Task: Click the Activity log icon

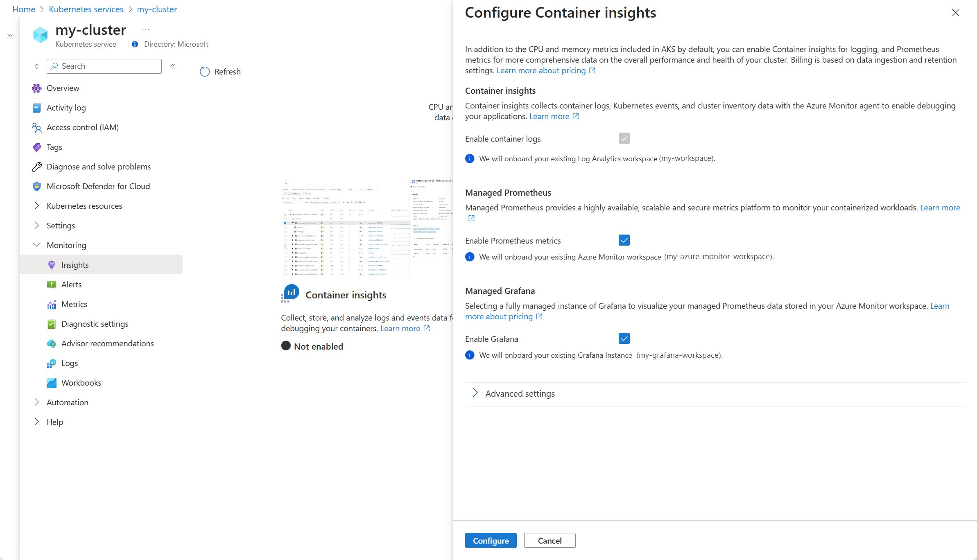Action: (x=37, y=107)
